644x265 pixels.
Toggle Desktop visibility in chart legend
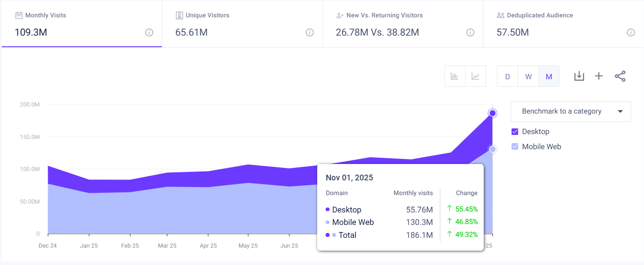click(515, 131)
